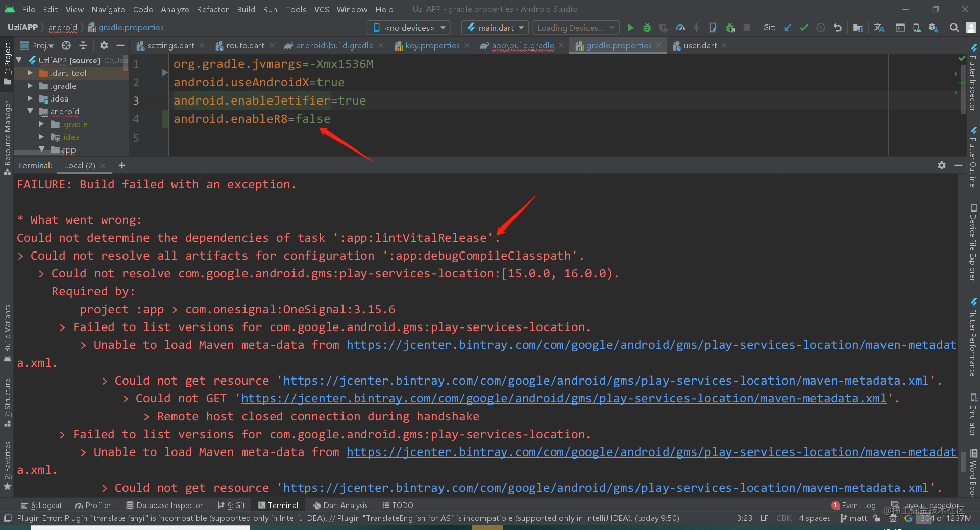Image resolution: width=980 pixels, height=530 pixels.
Task: Open the <no devices> device selector dropdown
Action: click(410, 28)
